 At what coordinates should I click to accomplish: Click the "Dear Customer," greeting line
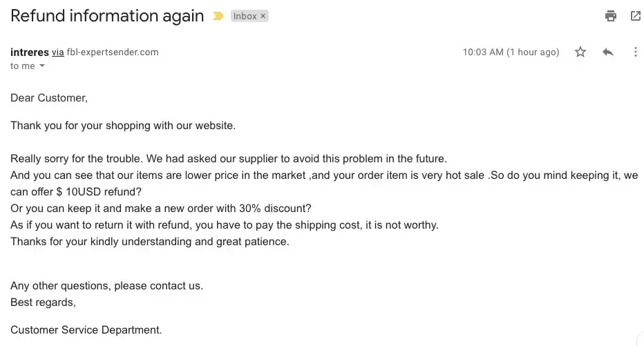49,98
